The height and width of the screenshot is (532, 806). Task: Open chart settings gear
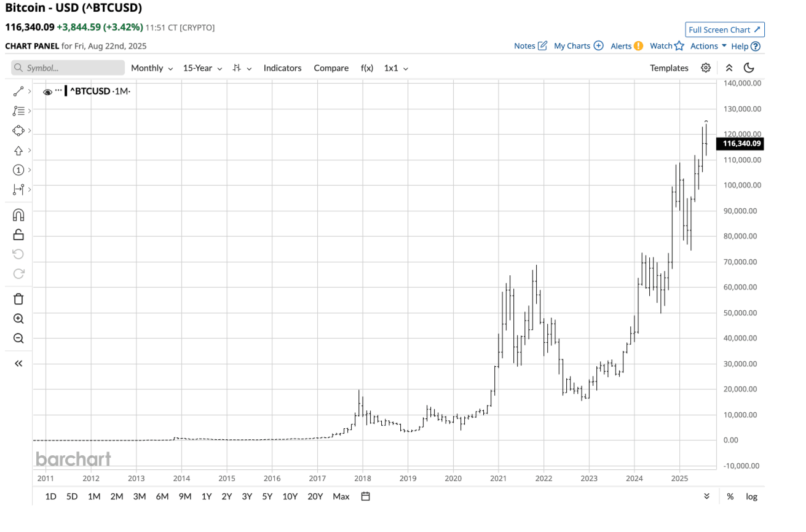point(706,68)
